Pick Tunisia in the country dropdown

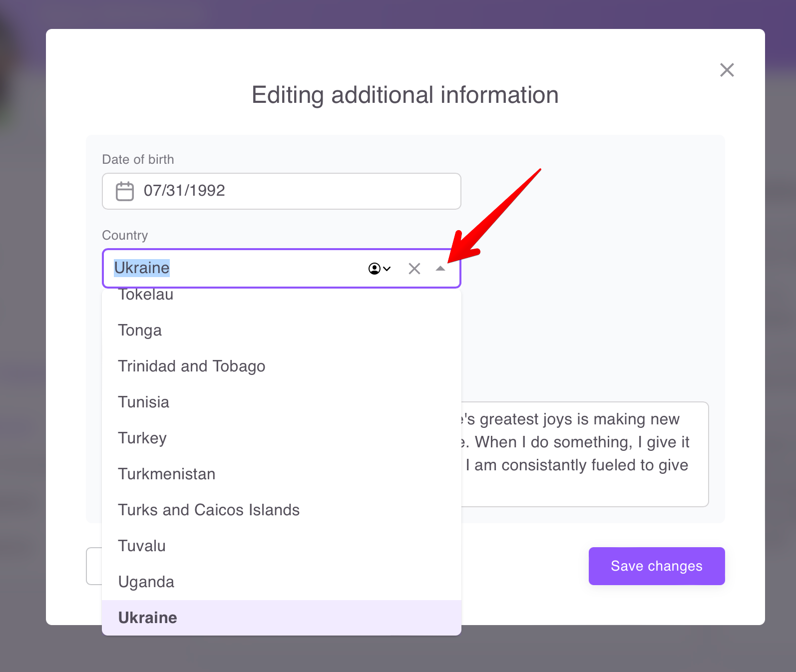[143, 402]
